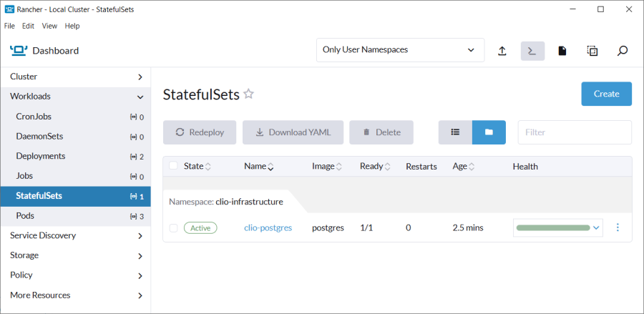Open the resource search magnifier icon

point(623,51)
